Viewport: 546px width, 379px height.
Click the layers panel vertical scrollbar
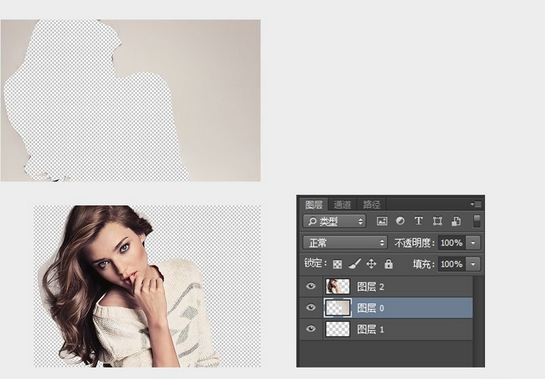click(x=478, y=320)
